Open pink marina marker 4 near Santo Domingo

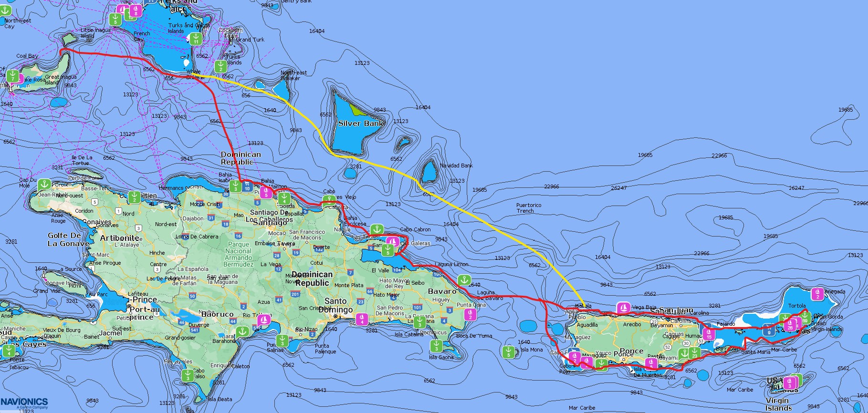(362, 319)
